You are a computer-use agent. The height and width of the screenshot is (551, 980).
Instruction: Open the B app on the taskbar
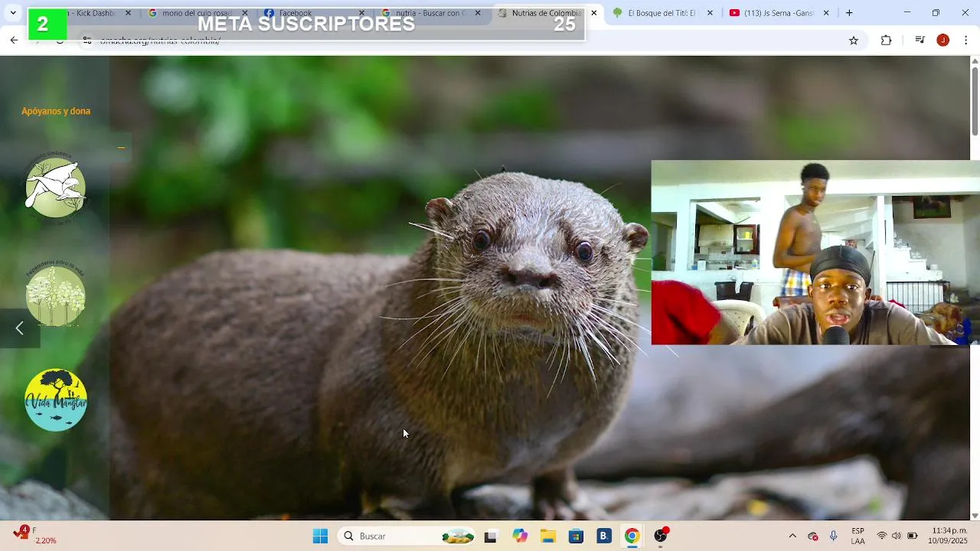point(604,536)
